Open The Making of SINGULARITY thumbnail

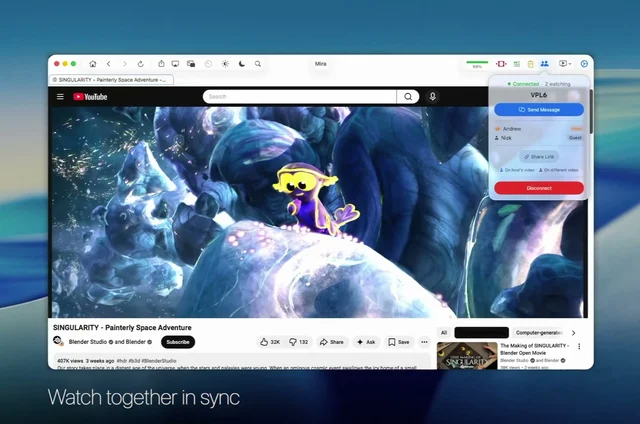click(467, 355)
